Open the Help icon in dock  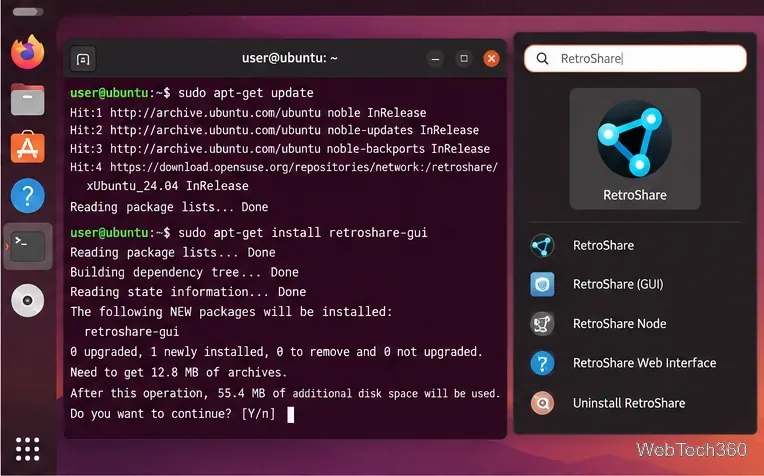(28, 196)
